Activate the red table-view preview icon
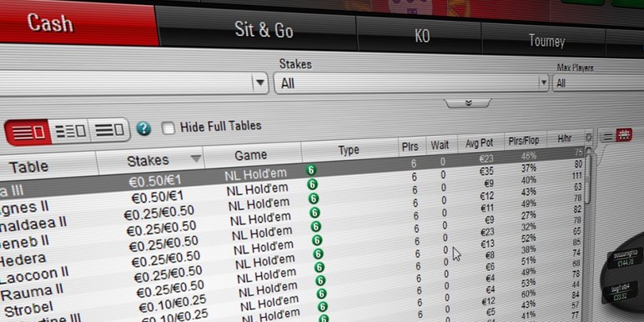644x322 pixels. tap(623, 134)
